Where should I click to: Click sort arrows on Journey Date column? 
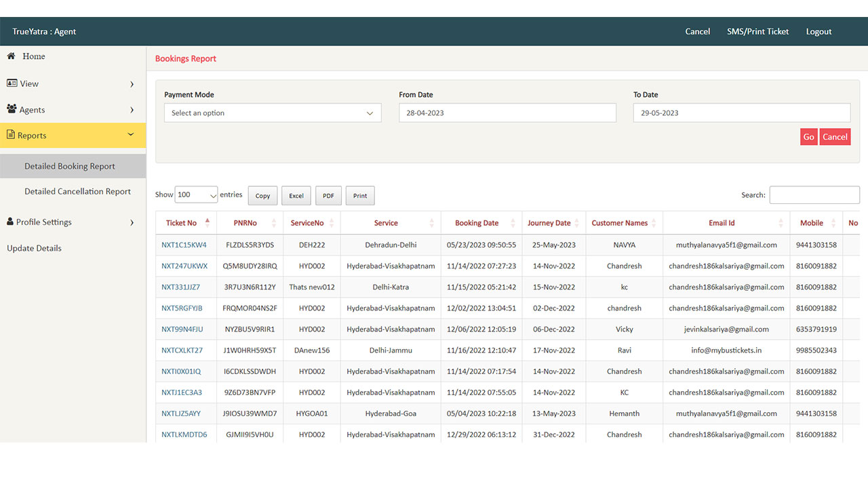(x=577, y=223)
